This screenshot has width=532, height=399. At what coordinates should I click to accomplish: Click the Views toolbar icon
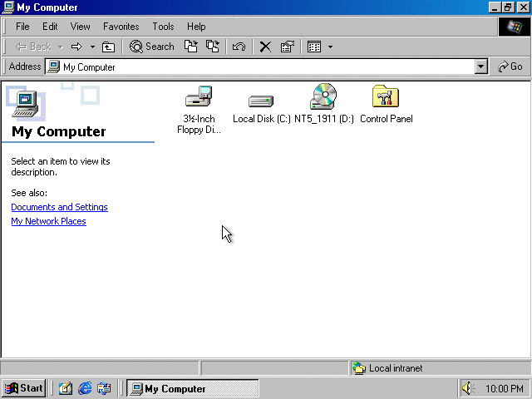pos(314,47)
